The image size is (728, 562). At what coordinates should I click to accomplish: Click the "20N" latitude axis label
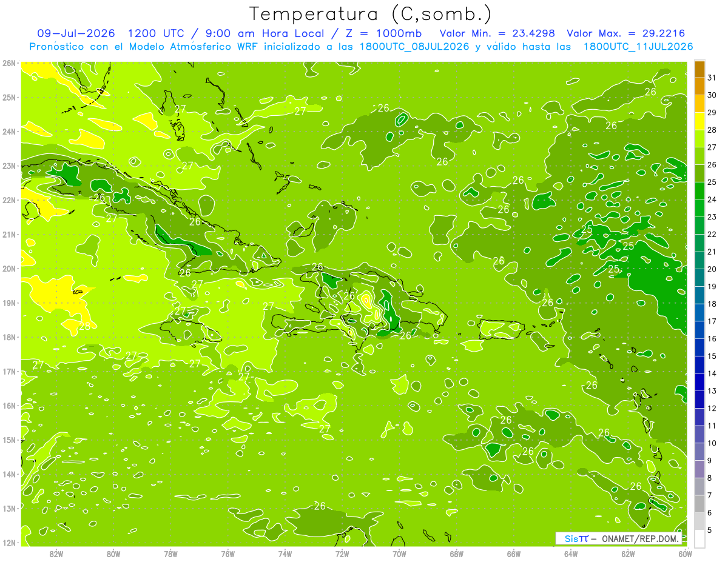[x=8, y=269]
